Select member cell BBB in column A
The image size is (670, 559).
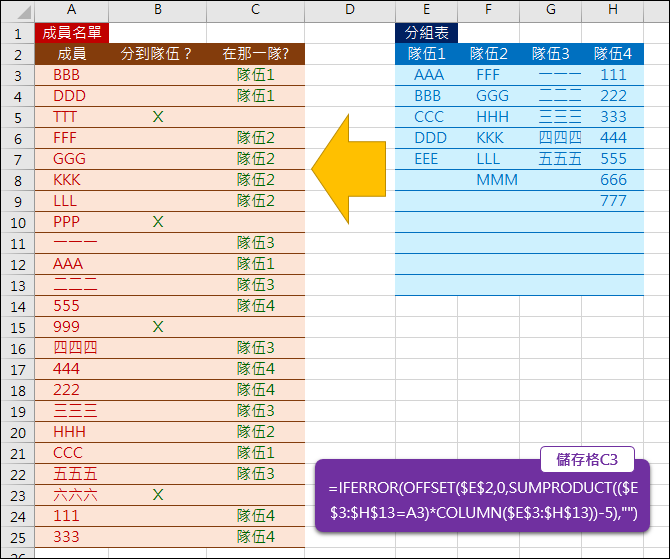(72, 75)
